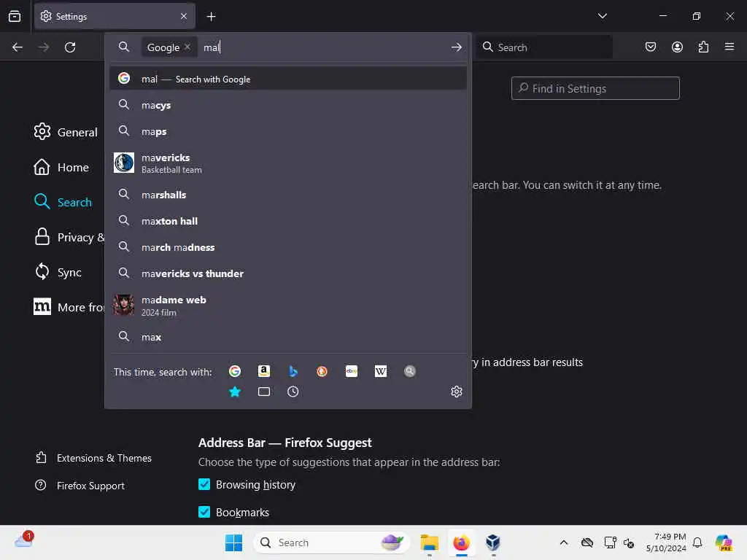Select the madame web 2024 film suggestion
747x560 pixels.
(x=288, y=306)
